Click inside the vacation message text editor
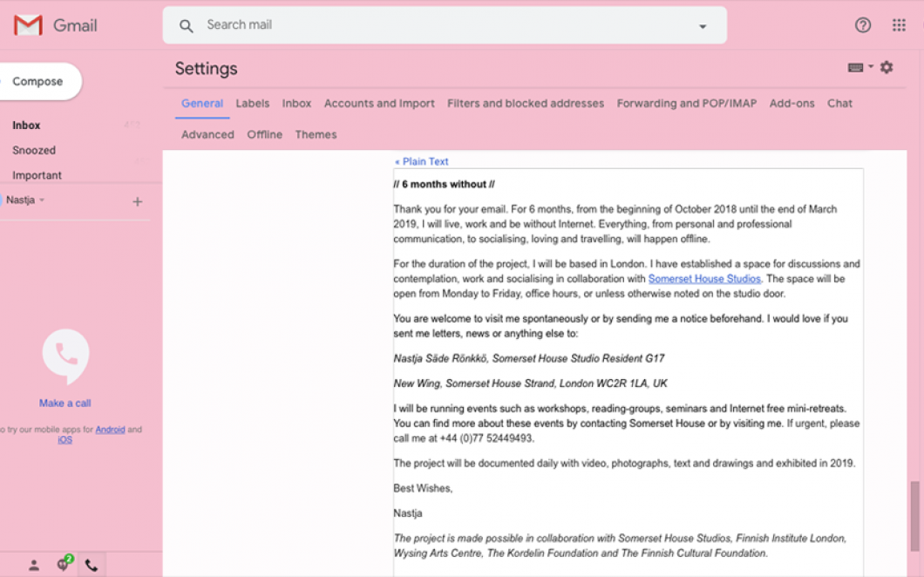Screen dimensions: 924x577 [628, 371]
